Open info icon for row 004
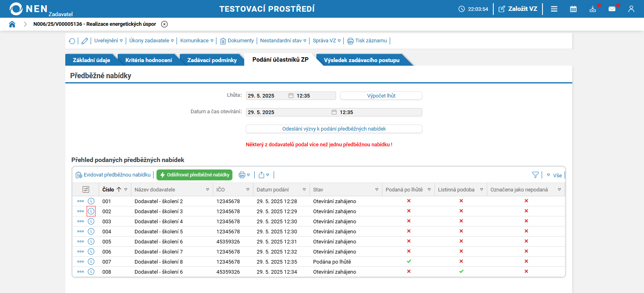The image size is (644, 293). click(x=91, y=231)
